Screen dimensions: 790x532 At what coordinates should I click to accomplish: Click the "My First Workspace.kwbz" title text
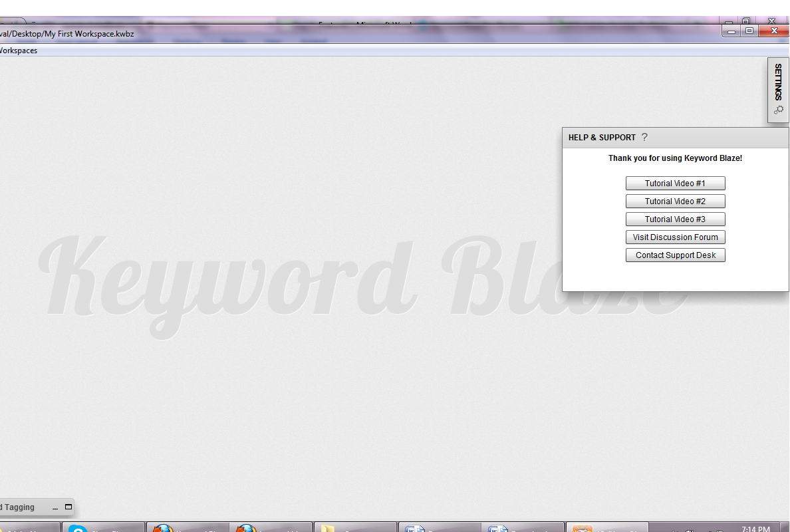[89, 34]
